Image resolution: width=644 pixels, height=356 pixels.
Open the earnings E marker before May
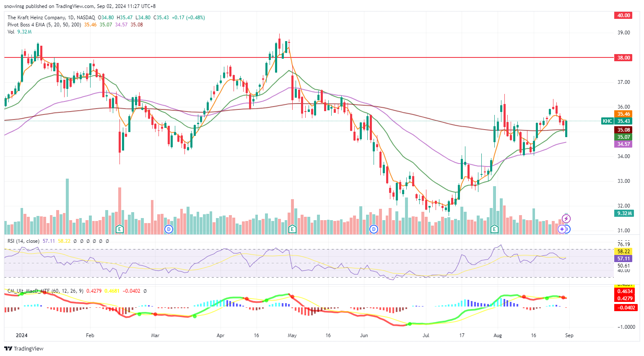[x=292, y=229]
